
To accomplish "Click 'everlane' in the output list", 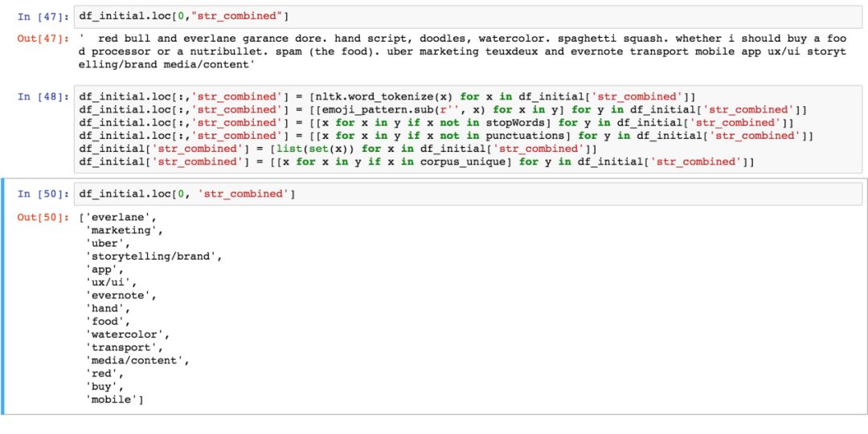I will coord(121,218).
